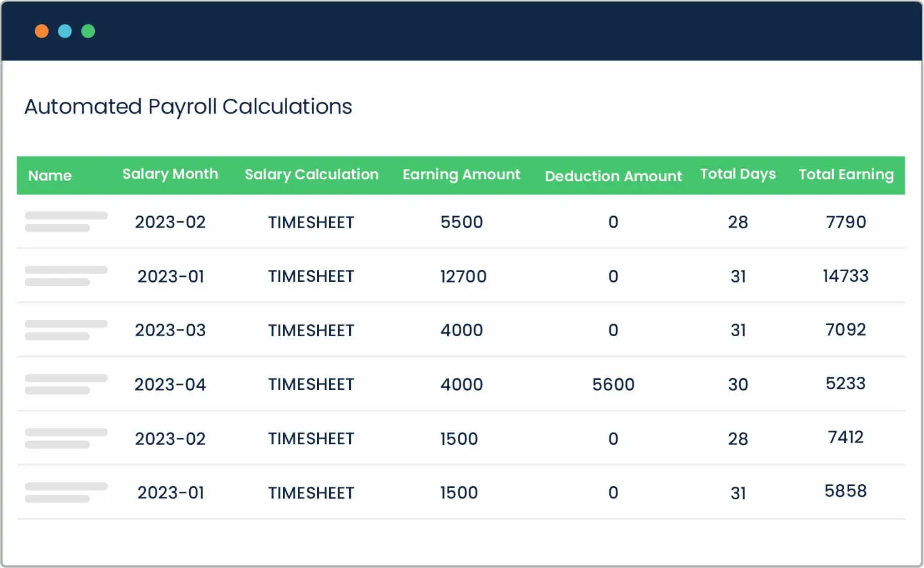This screenshot has width=924, height=568.
Task: Click the 14733 total earning value
Action: [846, 276]
